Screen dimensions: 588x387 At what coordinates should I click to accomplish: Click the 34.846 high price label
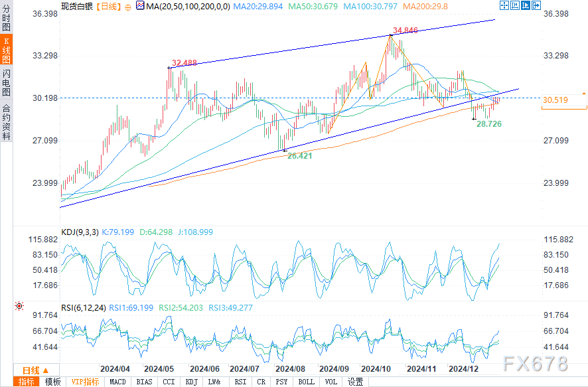pyautogui.click(x=405, y=31)
